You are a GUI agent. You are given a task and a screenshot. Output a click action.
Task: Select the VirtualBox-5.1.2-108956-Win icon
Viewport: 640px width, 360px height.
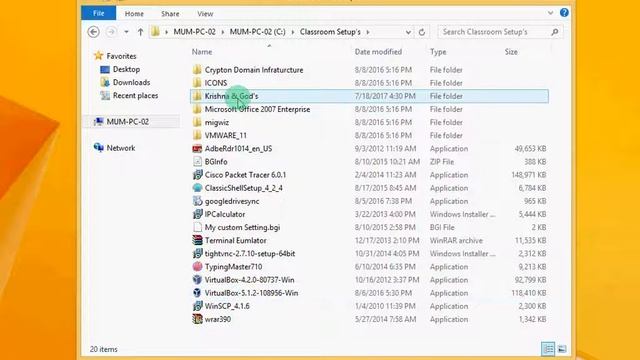[197, 293]
